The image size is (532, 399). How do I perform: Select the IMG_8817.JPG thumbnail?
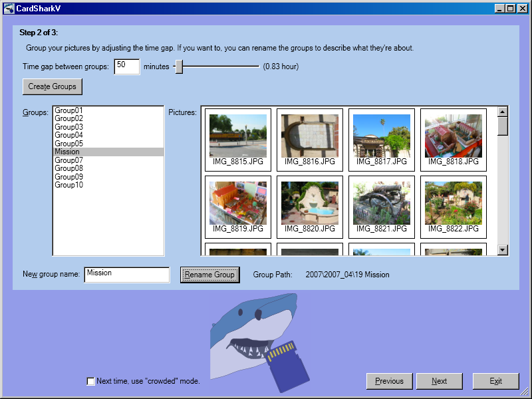pyautogui.click(x=382, y=140)
